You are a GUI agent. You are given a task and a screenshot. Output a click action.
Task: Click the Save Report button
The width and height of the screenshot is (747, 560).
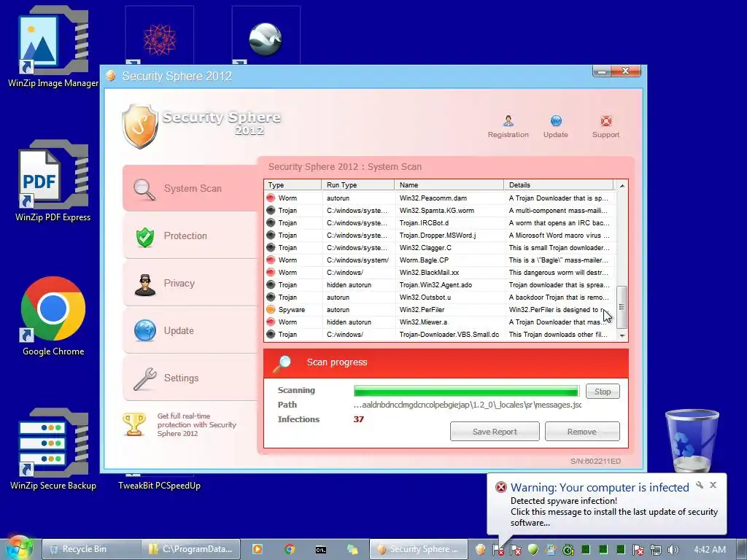point(495,432)
